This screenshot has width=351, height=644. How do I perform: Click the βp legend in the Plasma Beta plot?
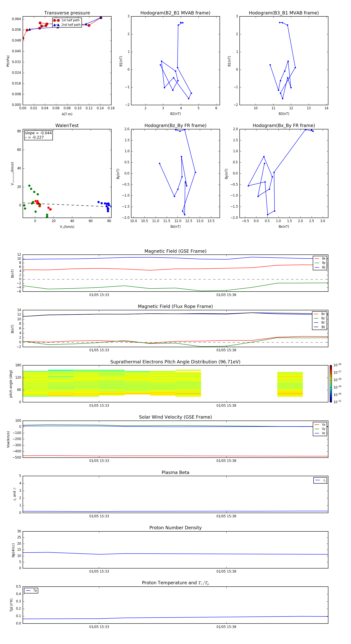(320, 480)
